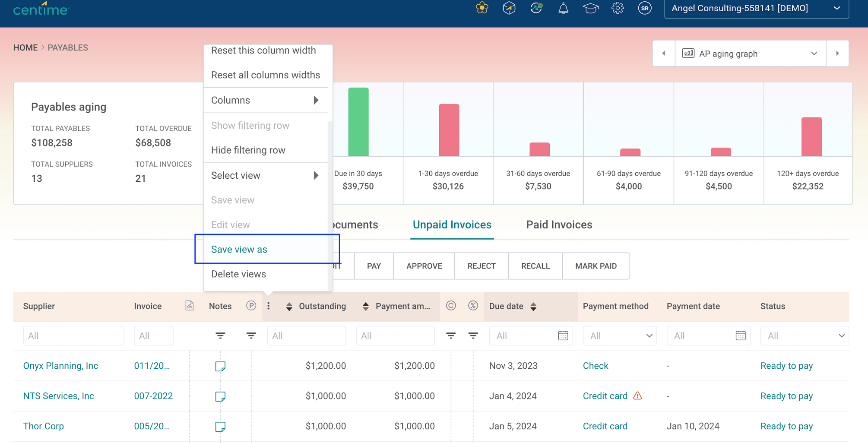This screenshot has height=443, width=868.
Task: Open C column filter icon
Action: pos(451,335)
